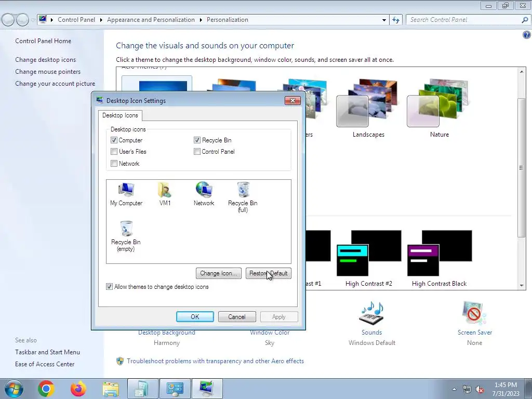Click Appearance and Personalization breadcrumb
Image resolution: width=532 pixels, height=399 pixels.
coord(151,20)
